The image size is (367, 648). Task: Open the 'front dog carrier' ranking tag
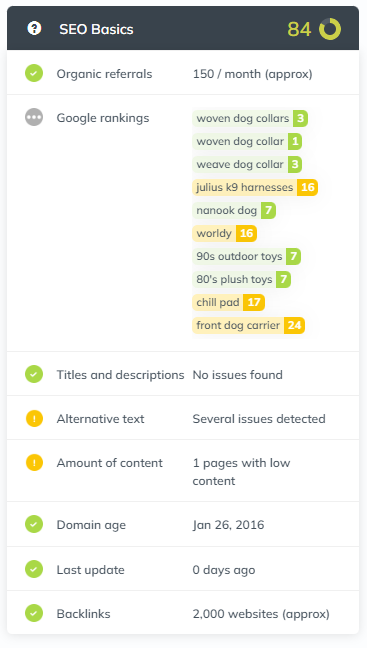click(x=248, y=326)
